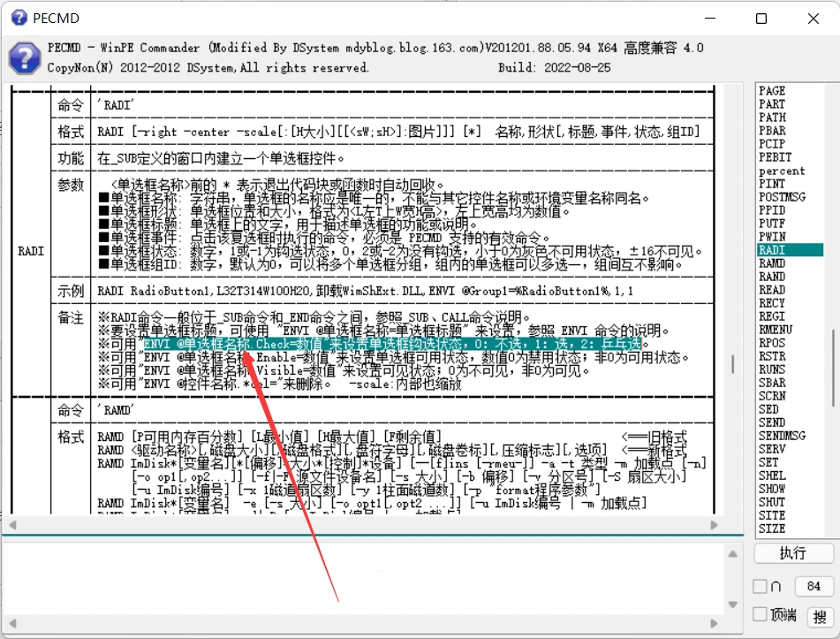
Task: Minimize the PECMD window
Action: click(x=710, y=19)
